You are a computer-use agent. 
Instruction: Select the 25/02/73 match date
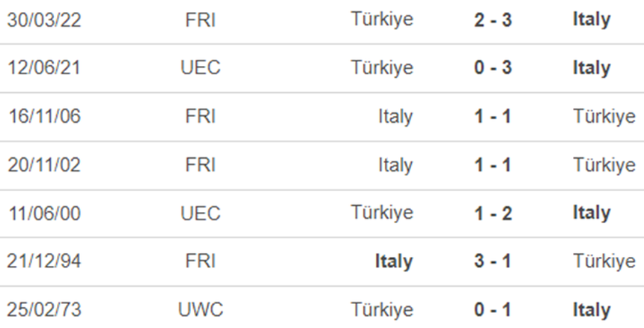[44, 309]
